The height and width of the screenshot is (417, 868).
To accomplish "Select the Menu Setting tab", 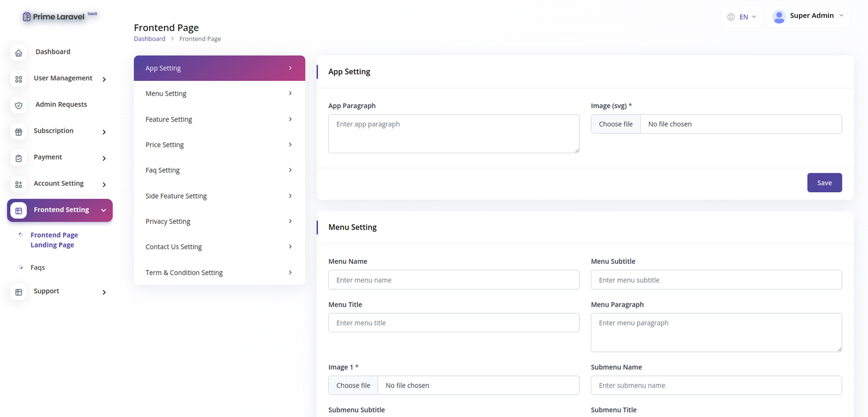I will [219, 94].
